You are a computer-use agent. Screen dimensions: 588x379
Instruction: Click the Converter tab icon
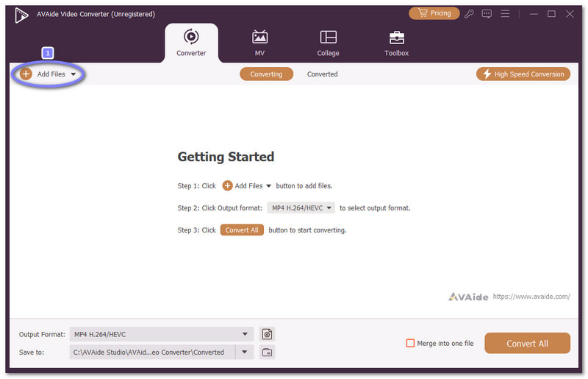tap(191, 37)
